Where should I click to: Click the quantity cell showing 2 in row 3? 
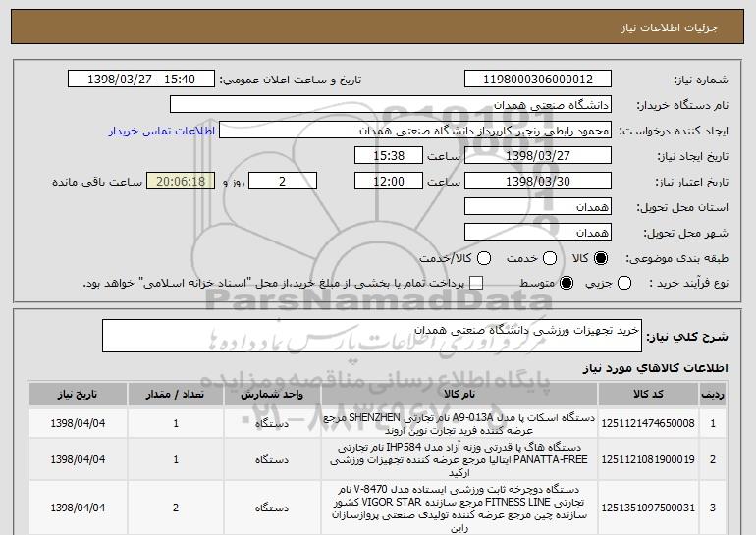click(x=176, y=508)
